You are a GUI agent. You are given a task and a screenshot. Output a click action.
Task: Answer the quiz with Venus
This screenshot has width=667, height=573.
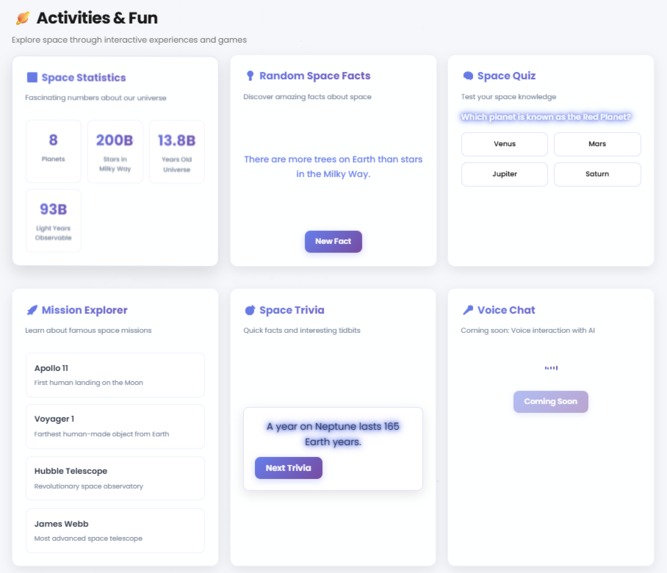[505, 144]
